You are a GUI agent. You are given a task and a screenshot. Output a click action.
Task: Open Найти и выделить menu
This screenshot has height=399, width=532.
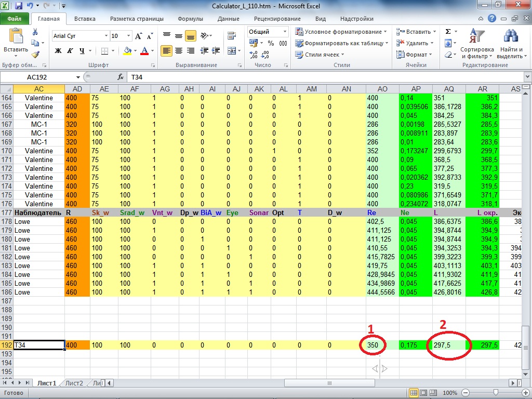pyautogui.click(x=511, y=44)
